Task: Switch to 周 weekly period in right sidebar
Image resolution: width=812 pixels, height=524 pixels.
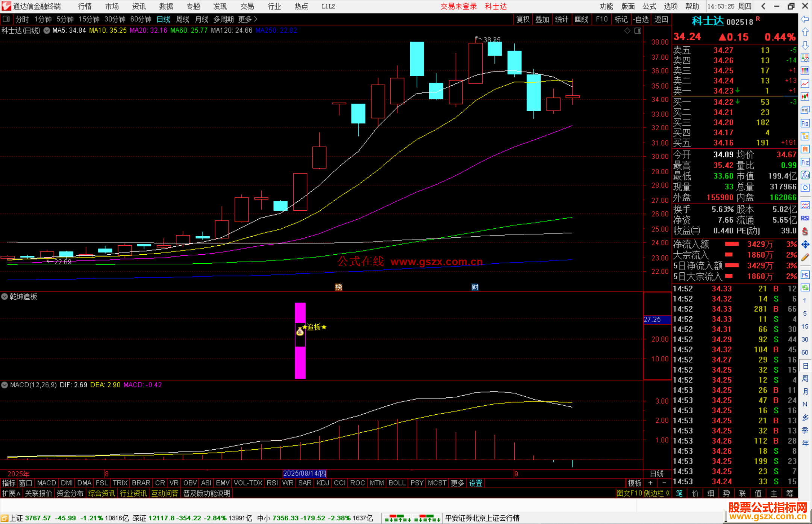Action: tap(805, 378)
